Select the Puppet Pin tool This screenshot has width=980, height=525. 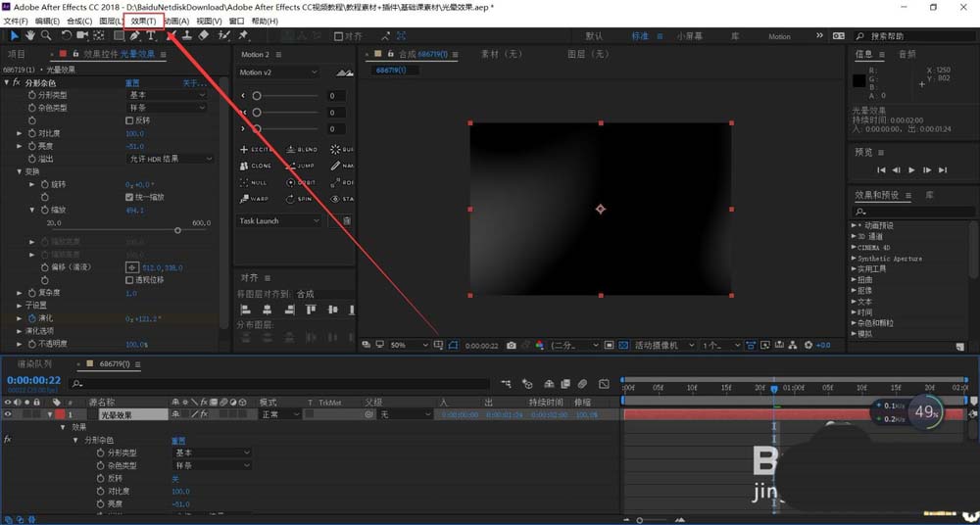[243, 35]
